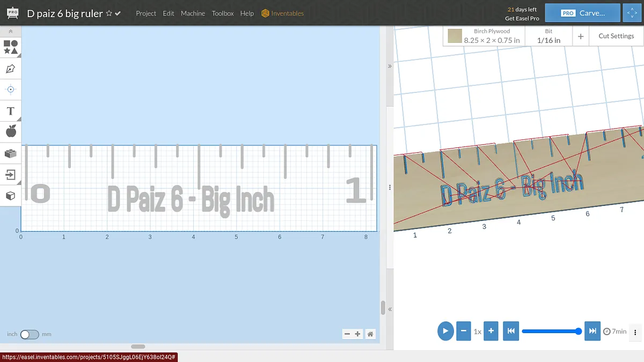
Task: Expand the Birch Plywood material settings
Action: coord(484,36)
